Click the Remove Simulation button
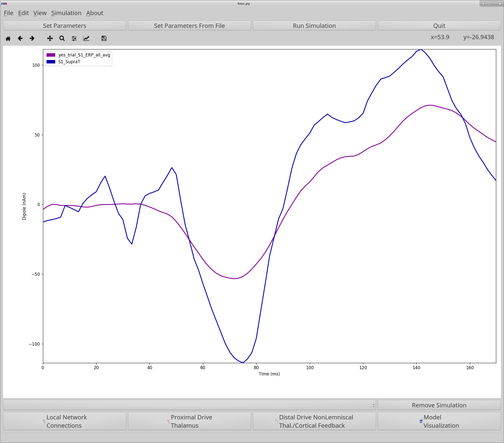This screenshot has width=504, height=443. [439, 405]
